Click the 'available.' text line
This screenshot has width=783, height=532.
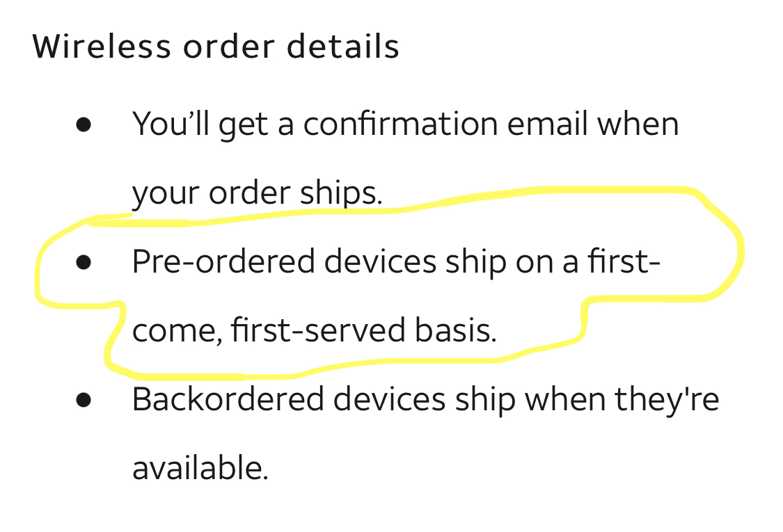pos(200,467)
